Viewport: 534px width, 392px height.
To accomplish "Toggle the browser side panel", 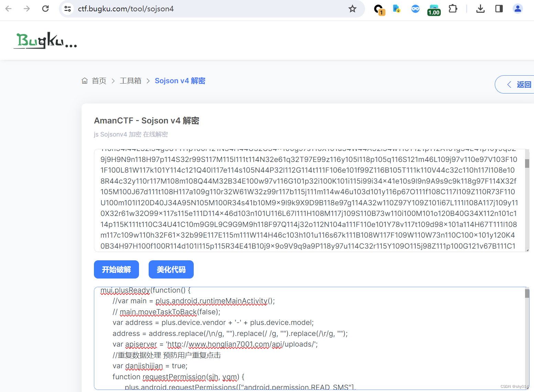I will click(x=499, y=9).
